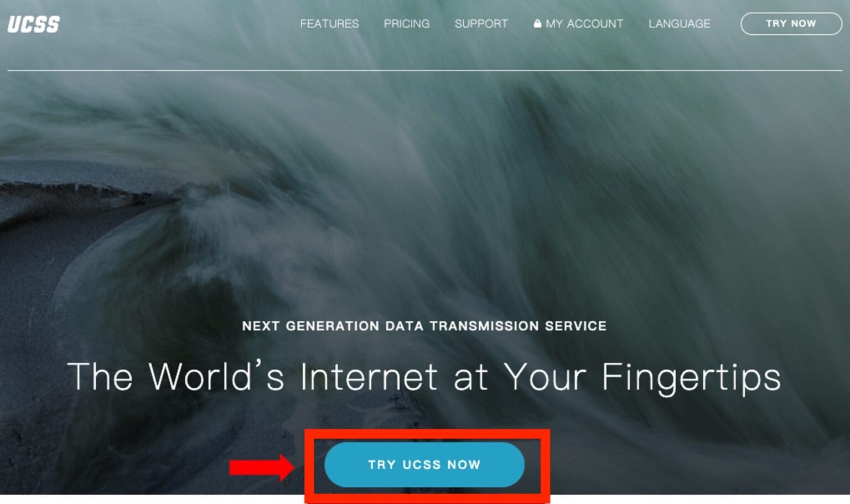The height and width of the screenshot is (504, 850).
Task: Expand the Language selector
Action: (679, 24)
